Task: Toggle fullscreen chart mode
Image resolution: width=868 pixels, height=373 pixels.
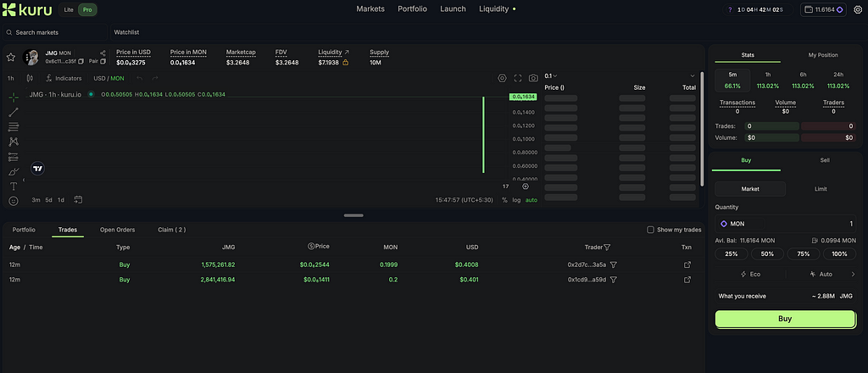Action: pyautogui.click(x=518, y=78)
